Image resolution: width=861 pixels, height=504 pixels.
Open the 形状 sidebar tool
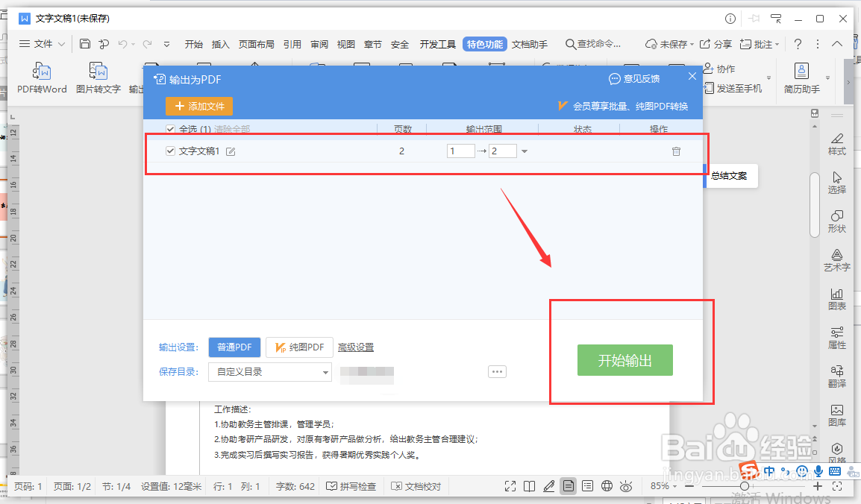pyautogui.click(x=837, y=221)
